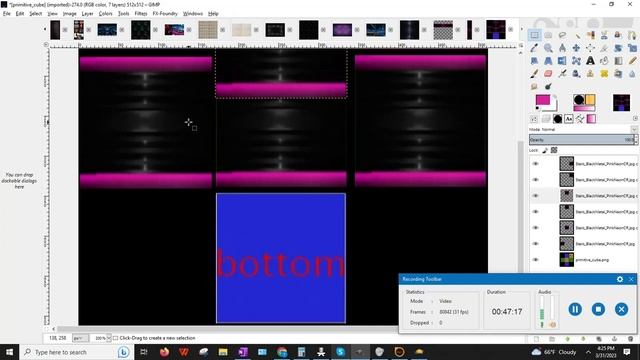
Task: Open the zoom percentage dropdown in status bar
Action: pyautogui.click(x=108, y=338)
